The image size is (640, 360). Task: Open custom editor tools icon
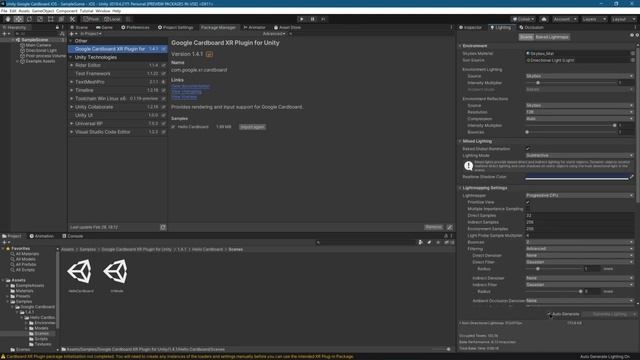click(72, 19)
